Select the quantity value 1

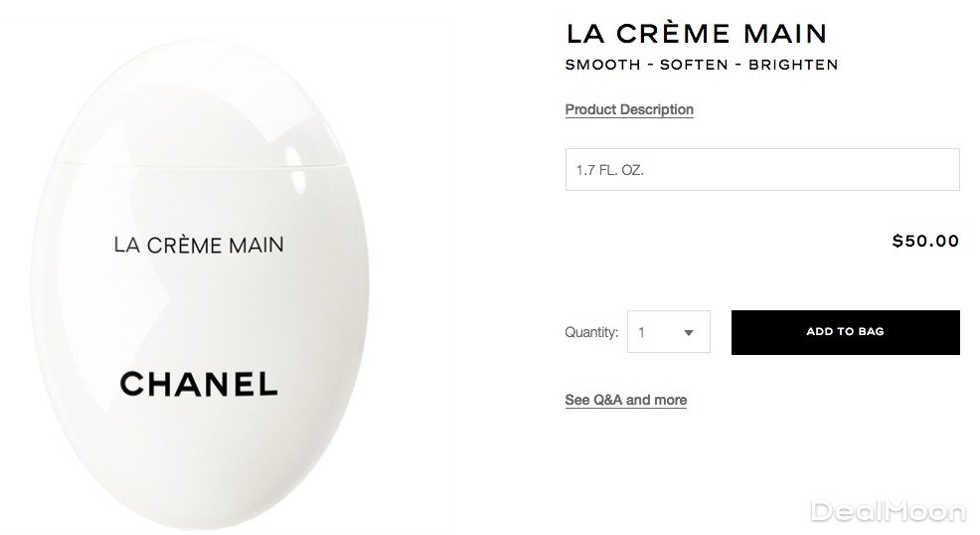(642, 333)
